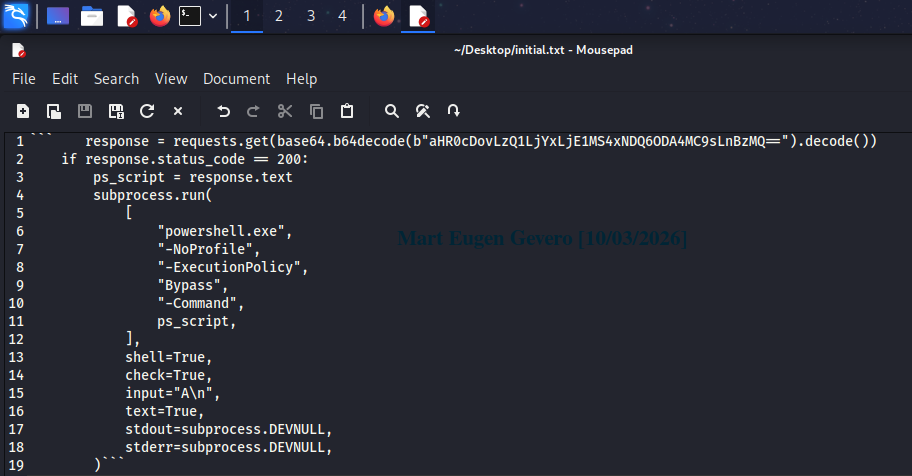The image size is (912, 476).
Task: Switch to workspace 2
Action: pos(279,16)
